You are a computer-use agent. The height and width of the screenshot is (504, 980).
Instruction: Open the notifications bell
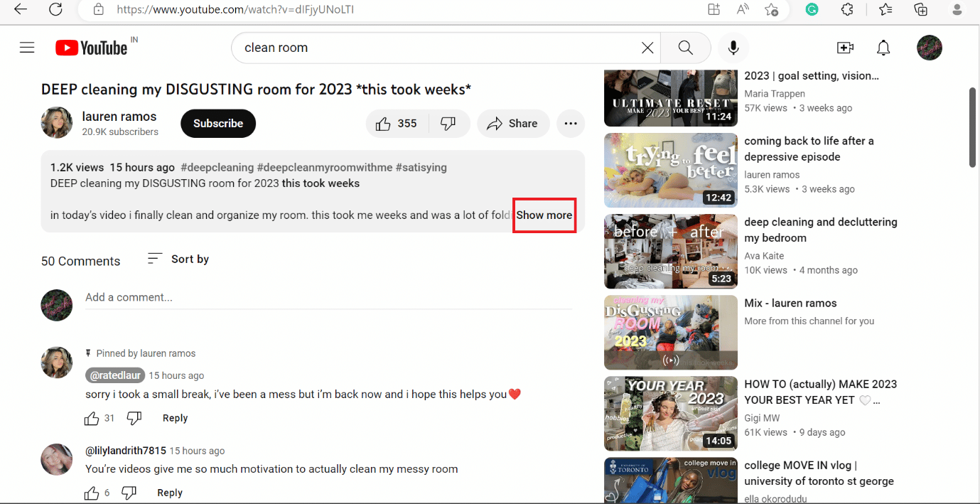pyautogui.click(x=883, y=48)
